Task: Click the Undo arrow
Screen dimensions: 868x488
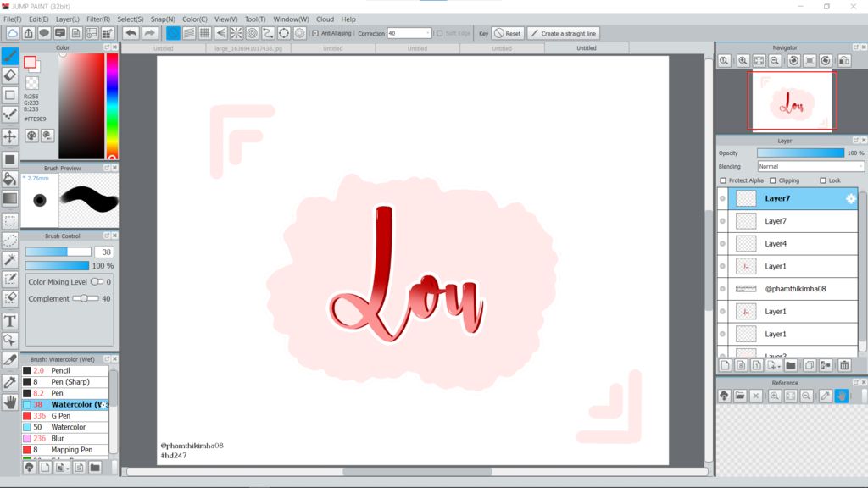Action: pyautogui.click(x=131, y=33)
